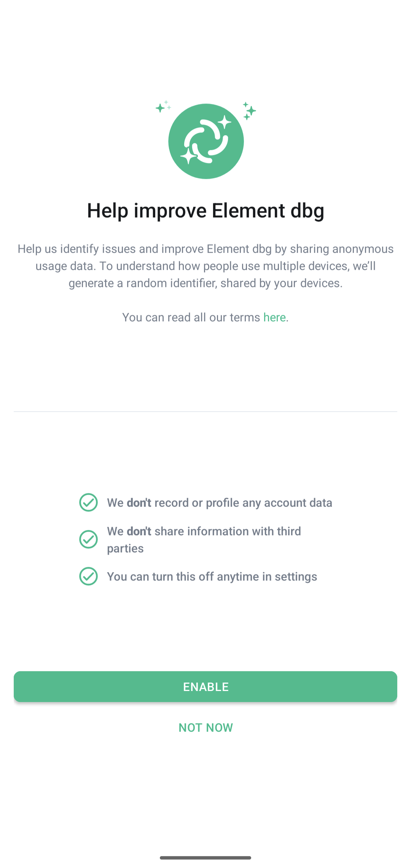Toggle the third-party sharing check item

204,539
